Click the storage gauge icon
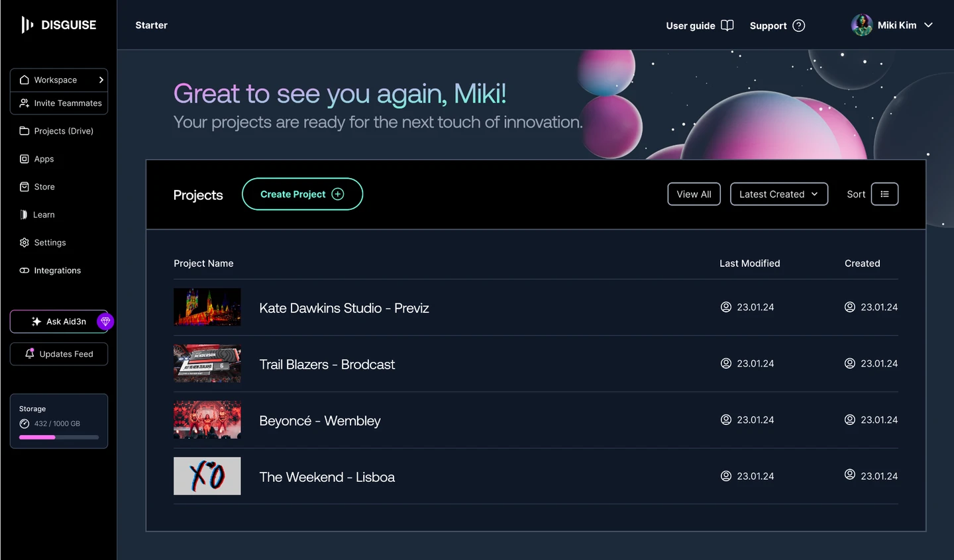Viewport: 954px width, 560px height. 25,424
